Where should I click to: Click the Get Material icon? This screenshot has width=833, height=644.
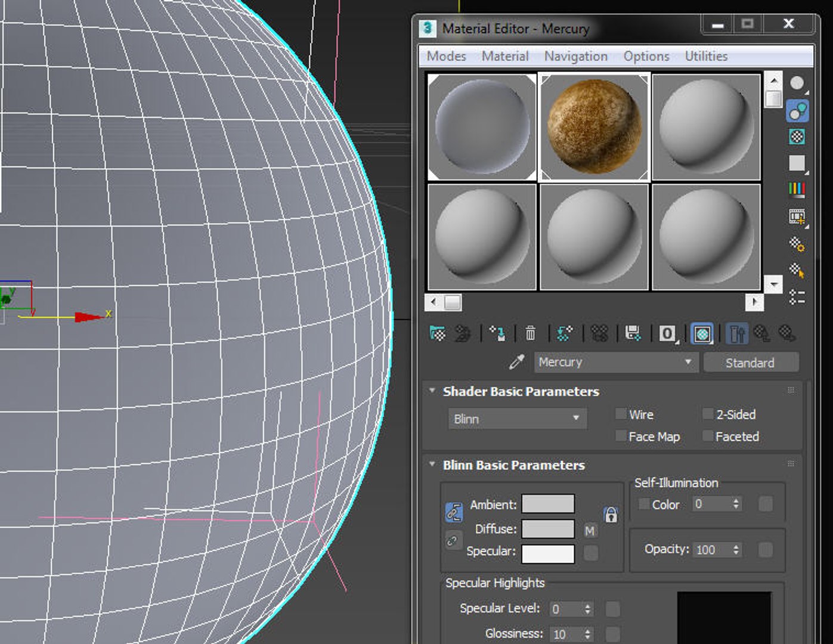coord(438,333)
